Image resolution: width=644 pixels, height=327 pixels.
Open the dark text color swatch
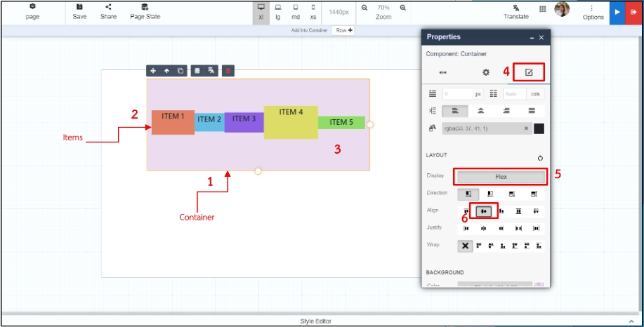[539, 128]
